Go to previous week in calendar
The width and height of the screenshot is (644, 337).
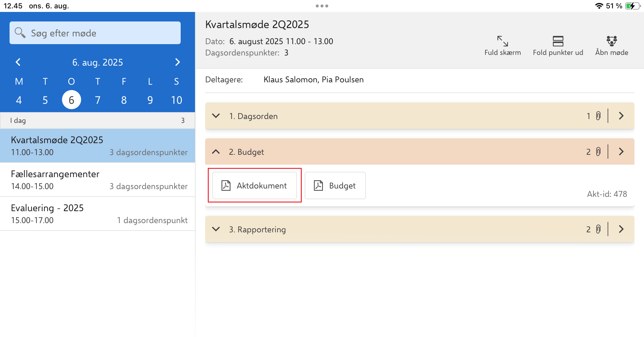(x=18, y=62)
